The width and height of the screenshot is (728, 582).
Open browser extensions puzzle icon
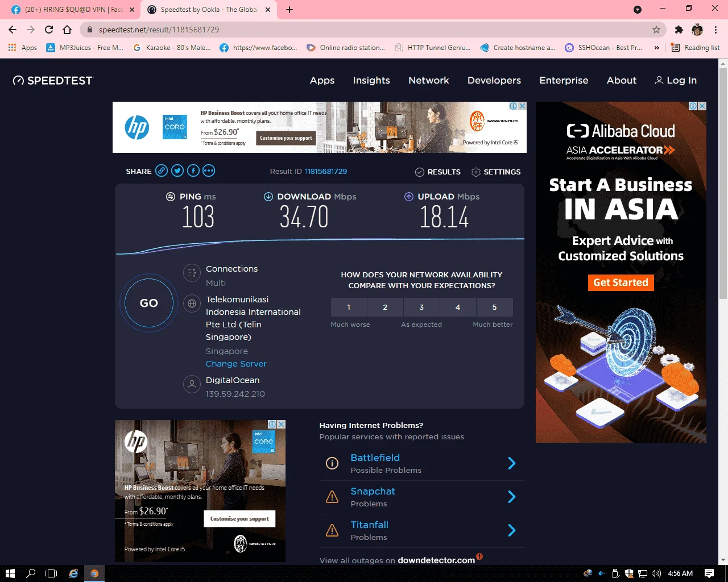(x=679, y=30)
